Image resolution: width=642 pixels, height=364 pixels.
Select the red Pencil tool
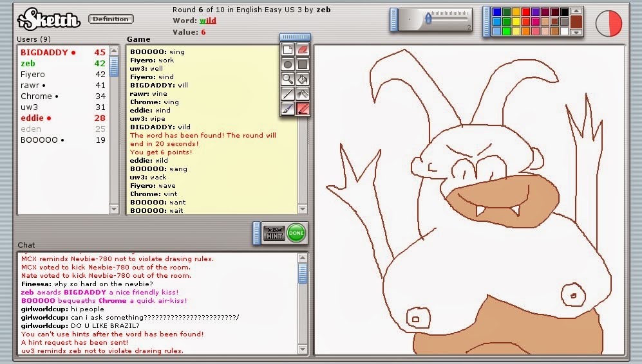(303, 109)
